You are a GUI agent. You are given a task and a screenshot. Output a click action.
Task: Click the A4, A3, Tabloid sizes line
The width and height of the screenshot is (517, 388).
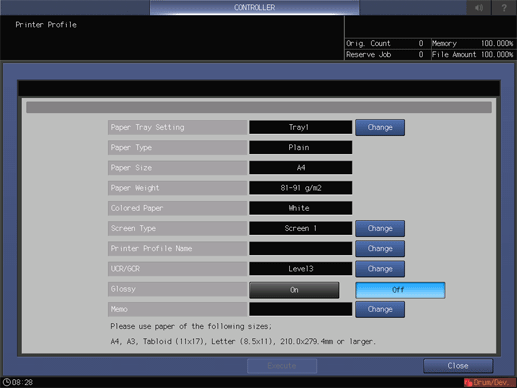243,342
